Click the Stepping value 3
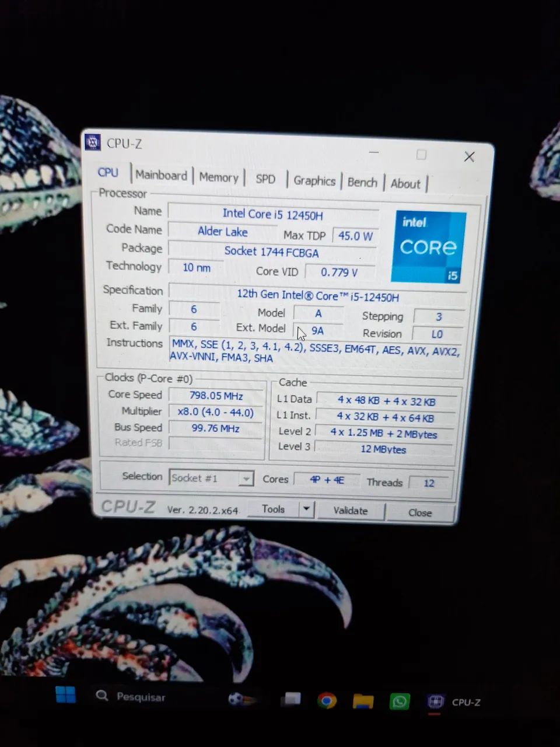 [x=439, y=317]
